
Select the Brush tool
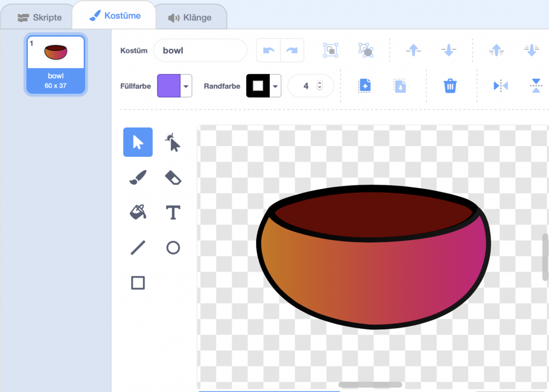coord(138,177)
